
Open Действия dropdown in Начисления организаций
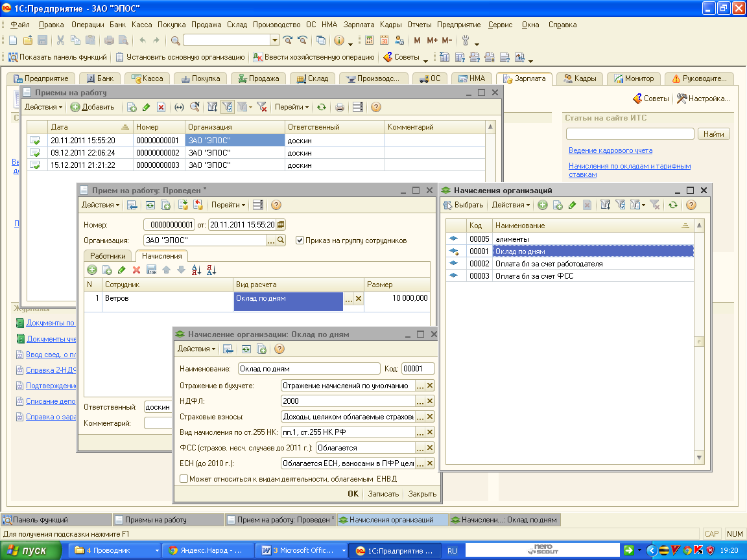(x=511, y=205)
